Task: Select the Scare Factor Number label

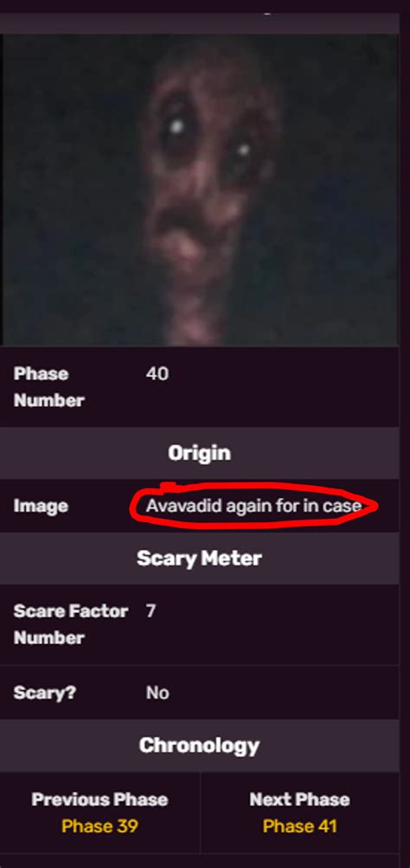Action: tap(70, 624)
